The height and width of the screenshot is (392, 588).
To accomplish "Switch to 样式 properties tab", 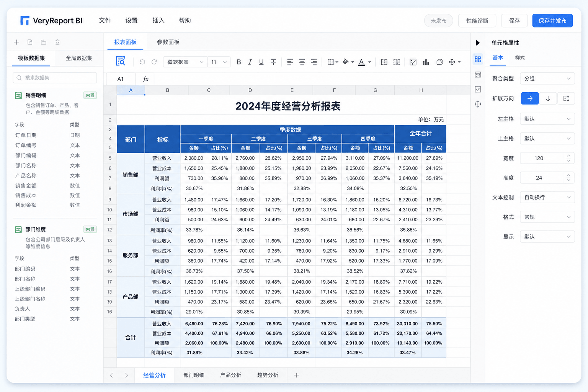I will tap(519, 58).
